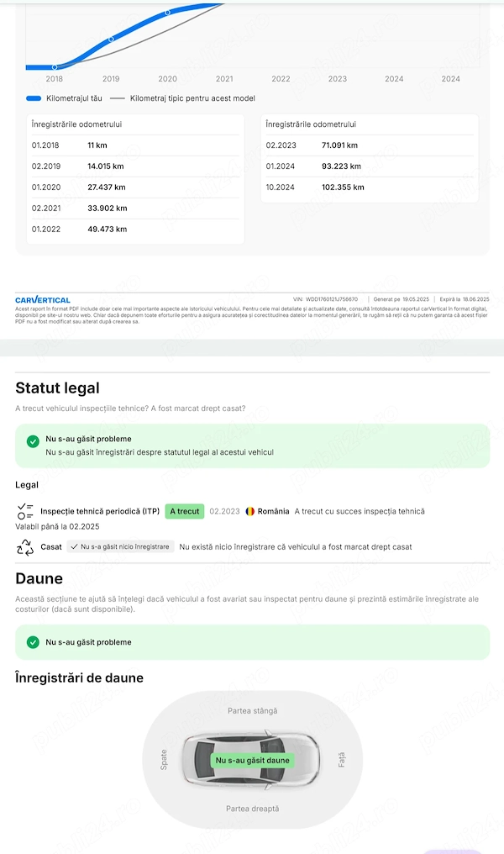504x854 pixels.
Task: Click the 'Inspecție tehnică periodică (ITP)' label
Action: coord(100,511)
